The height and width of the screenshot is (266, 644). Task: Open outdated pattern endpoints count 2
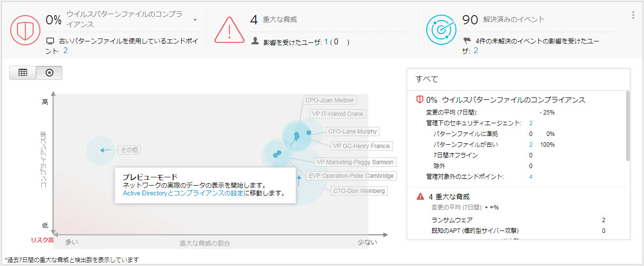click(65, 50)
